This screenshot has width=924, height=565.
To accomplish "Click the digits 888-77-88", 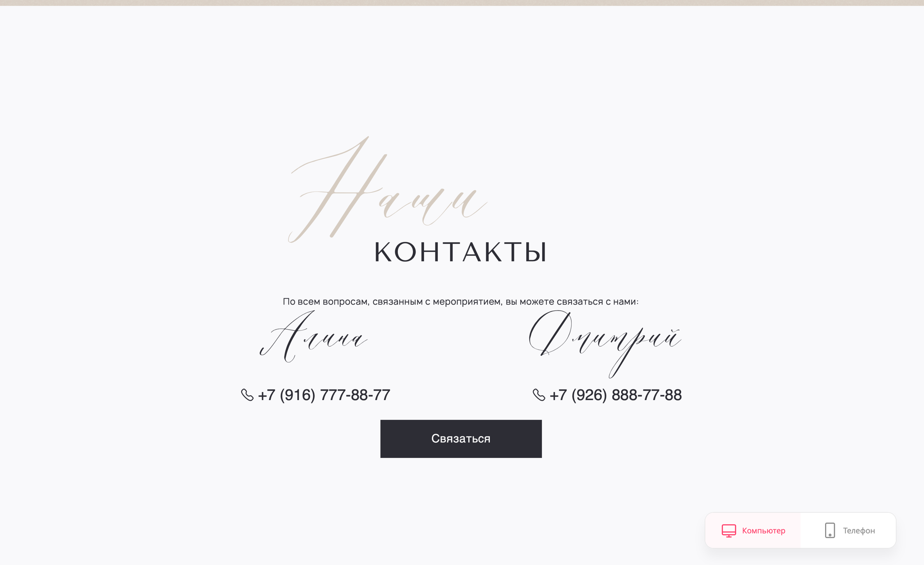I will pos(647,395).
